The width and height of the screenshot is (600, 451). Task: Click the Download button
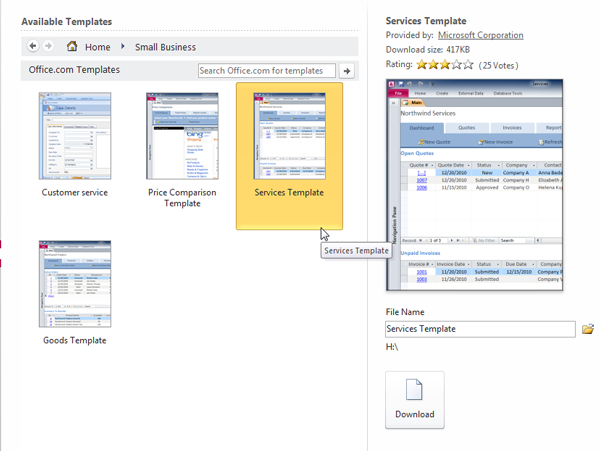tap(415, 399)
